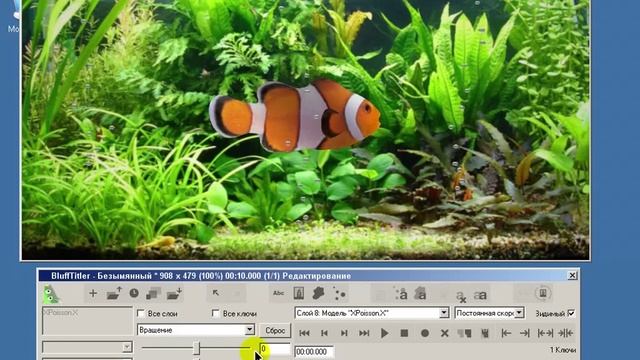The height and width of the screenshot is (360, 640).
Task: Click the stacked layers icon
Action: coord(153,293)
